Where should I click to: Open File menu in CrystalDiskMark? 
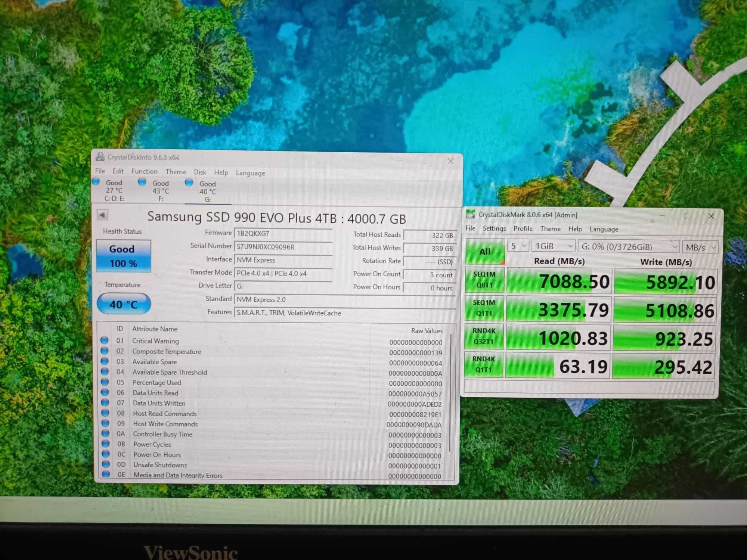pos(470,228)
